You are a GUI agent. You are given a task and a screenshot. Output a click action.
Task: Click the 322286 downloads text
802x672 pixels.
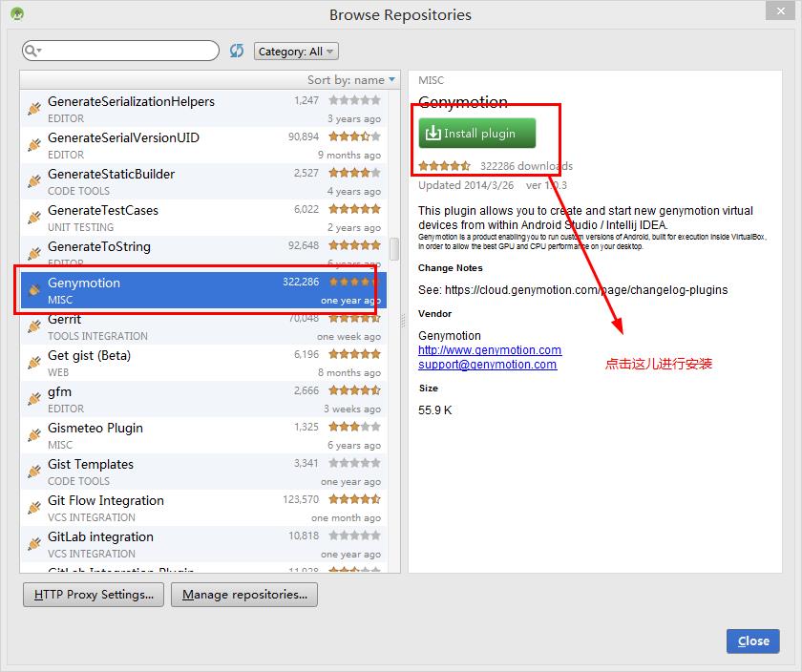[526, 166]
